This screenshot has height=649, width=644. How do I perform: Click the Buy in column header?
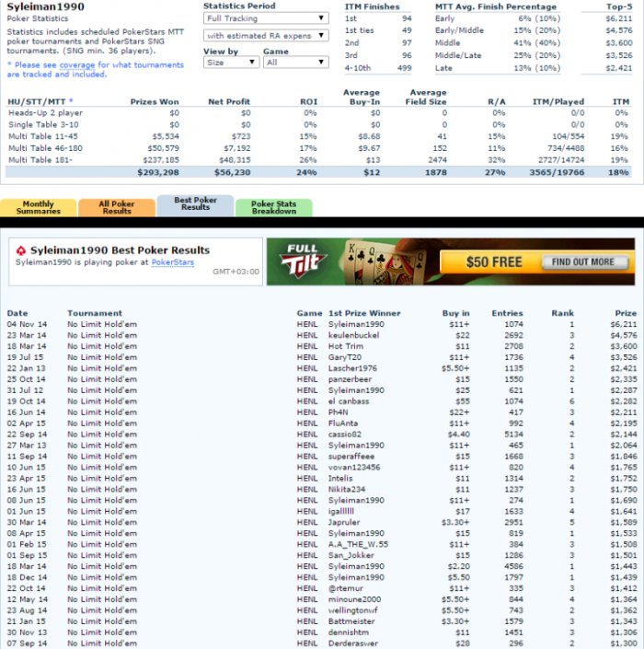pyautogui.click(x=455, y=313)
